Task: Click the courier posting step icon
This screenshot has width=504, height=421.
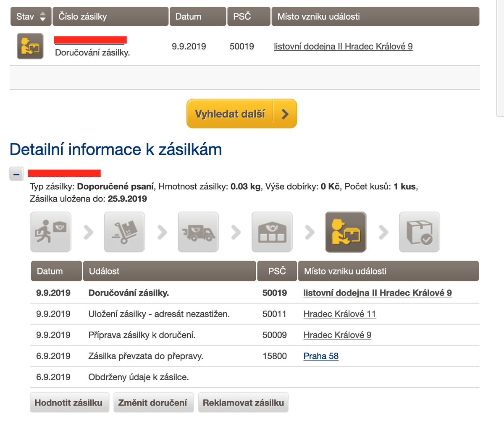Action: pos(51,232)
